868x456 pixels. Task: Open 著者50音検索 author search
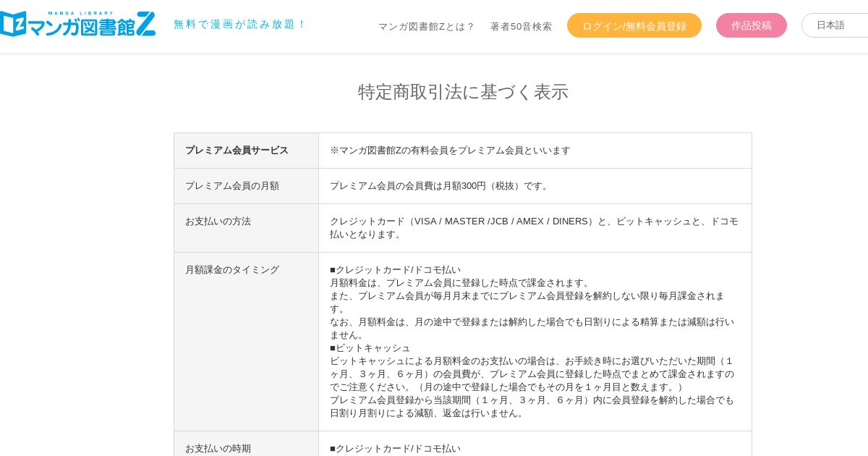click(521, 26)
